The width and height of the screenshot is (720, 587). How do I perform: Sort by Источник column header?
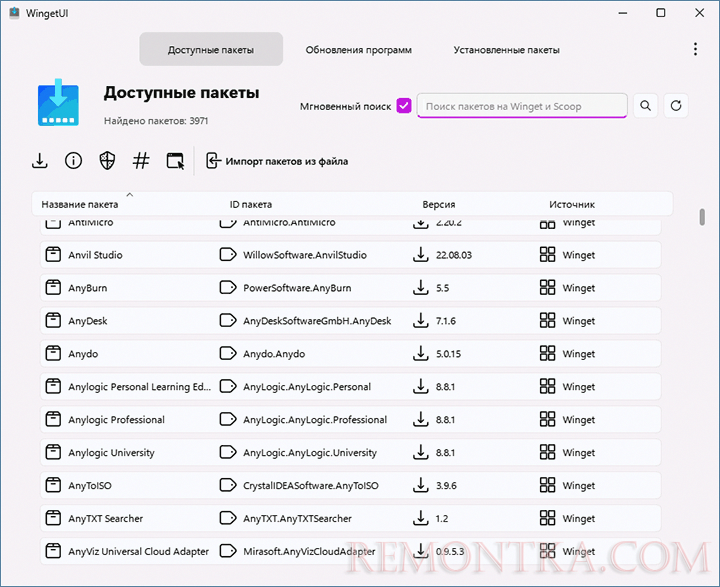(x=572, y=204)
